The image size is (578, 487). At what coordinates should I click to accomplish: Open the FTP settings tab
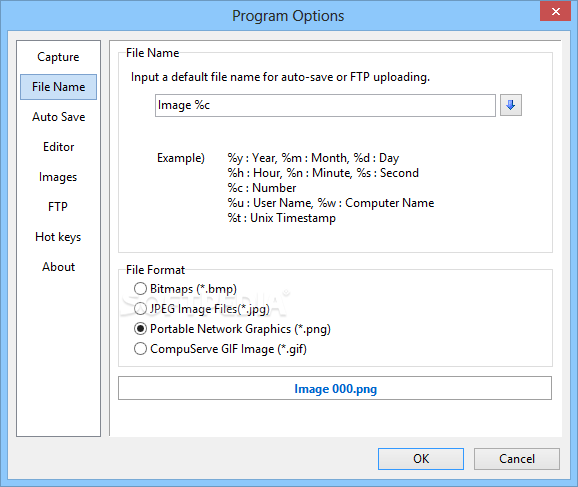click(58, 207)
